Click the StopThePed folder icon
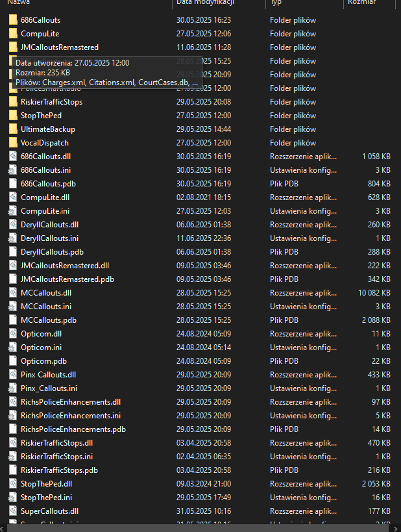This screenshot has height=532, width=401. point(13,116)
